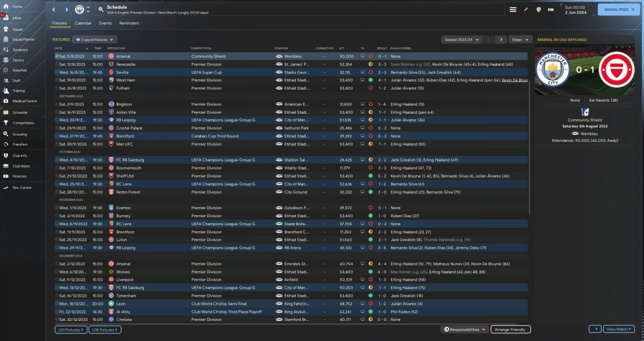Click the green result dot on West Ham row
The width and height of the screenshot is (644, 341).
click(x=370, y=80)
